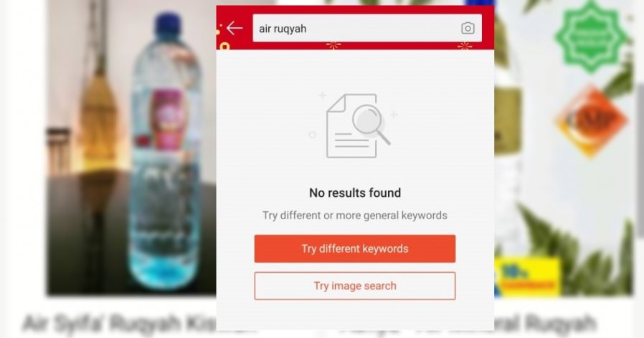Screen dimensions: 644x338
Task: Click the green star-shaped badge
Action: click(x=591, y=37)
